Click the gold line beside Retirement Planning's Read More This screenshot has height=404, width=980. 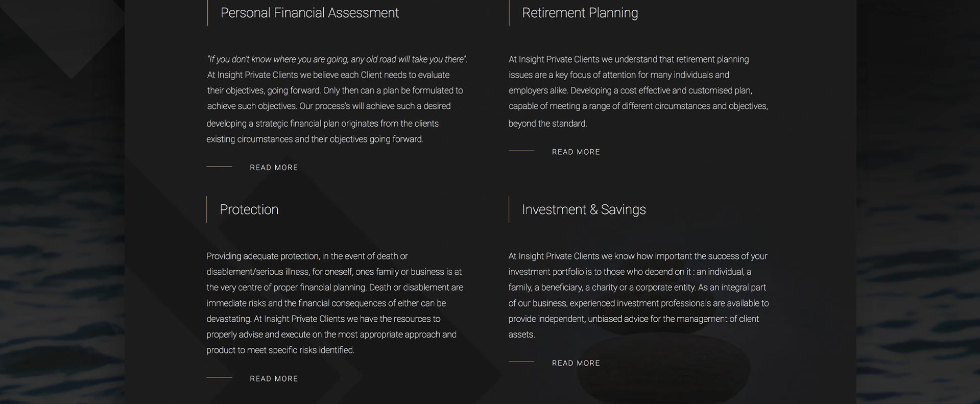coord(521,151)
